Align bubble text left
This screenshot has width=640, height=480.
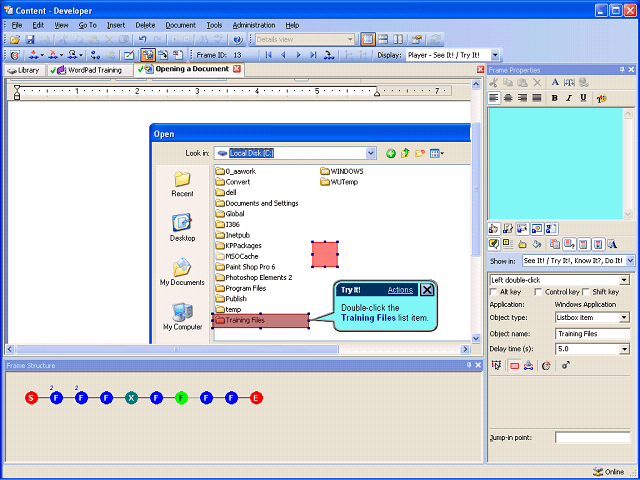(494, 98)
